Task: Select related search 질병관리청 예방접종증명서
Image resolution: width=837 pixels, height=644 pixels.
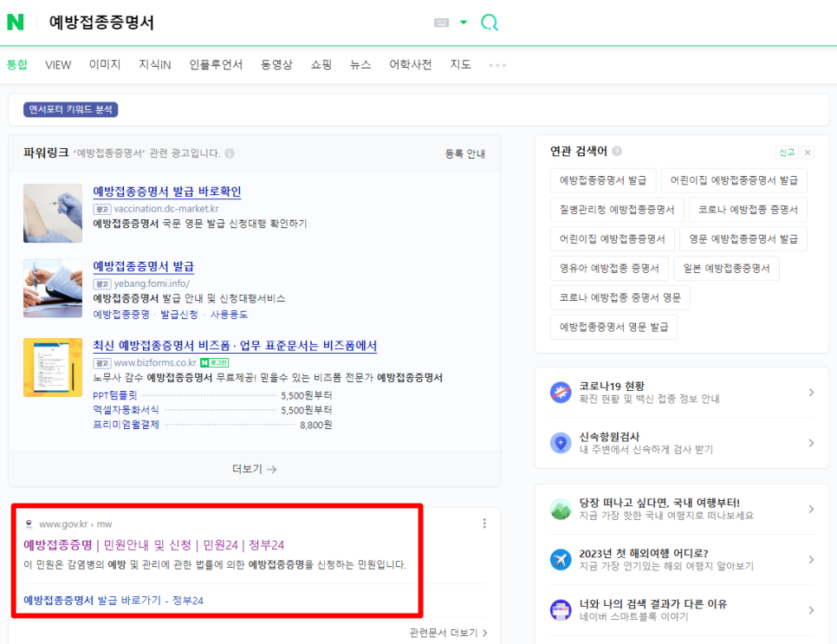Action: (x=617, y=210)
